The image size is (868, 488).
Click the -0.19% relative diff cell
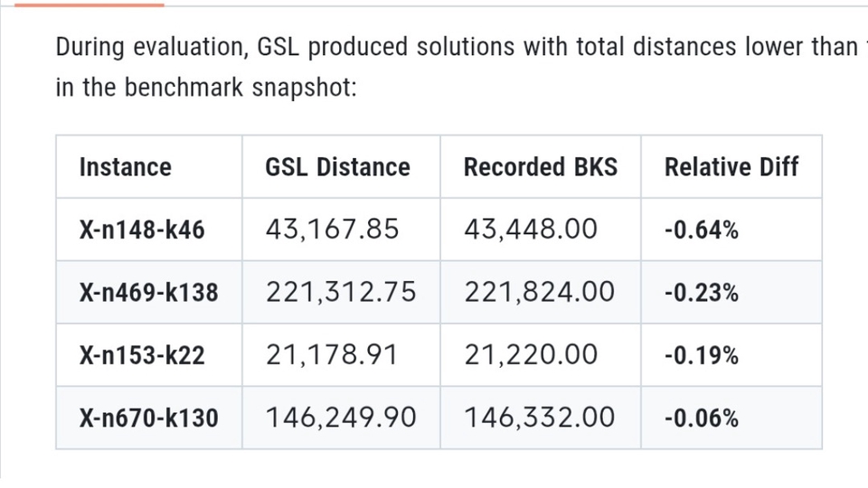pos(701,355)
